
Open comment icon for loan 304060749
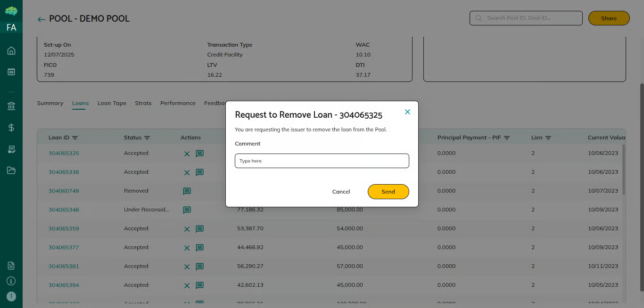click(x=187, y=191)
